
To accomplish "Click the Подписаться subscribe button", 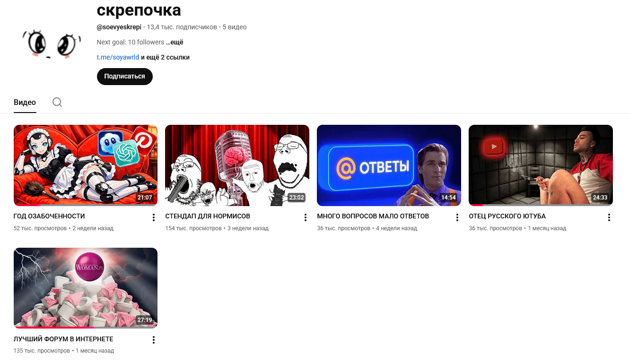I will point(125,77).
